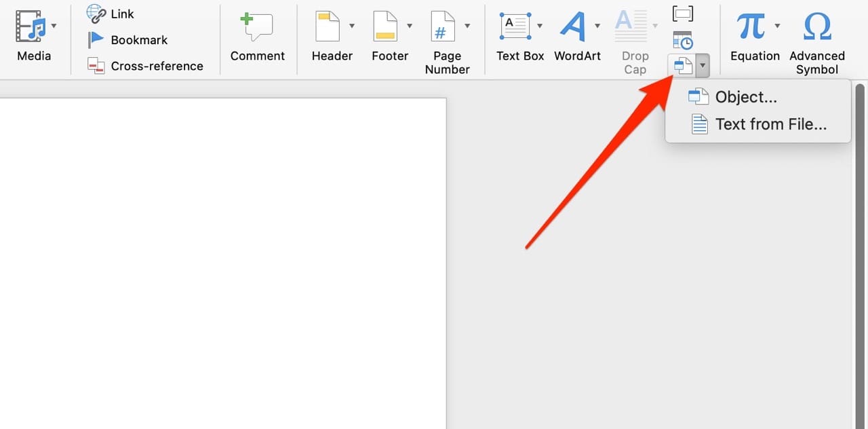The image size is (868, 429).
Task: Insert a Frame
Action: (683, 13)
